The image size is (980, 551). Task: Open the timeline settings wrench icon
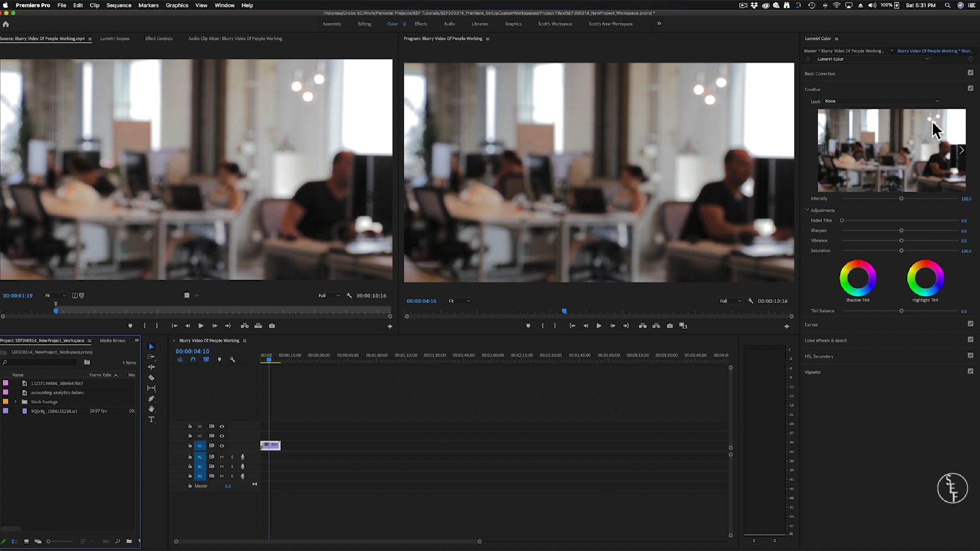[x=232, y=359]
